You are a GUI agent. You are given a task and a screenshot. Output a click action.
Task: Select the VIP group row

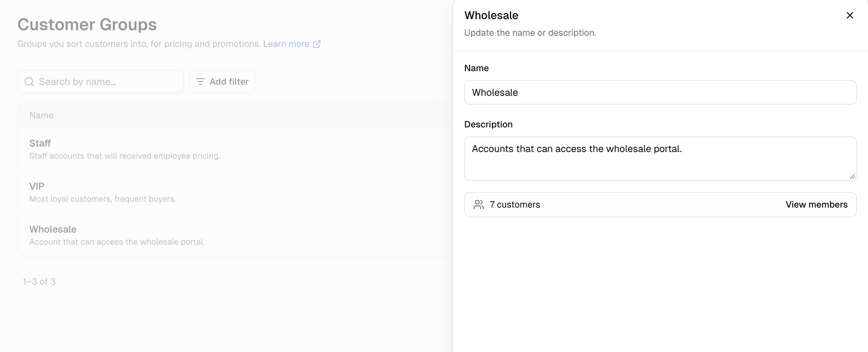pos(235,192)
